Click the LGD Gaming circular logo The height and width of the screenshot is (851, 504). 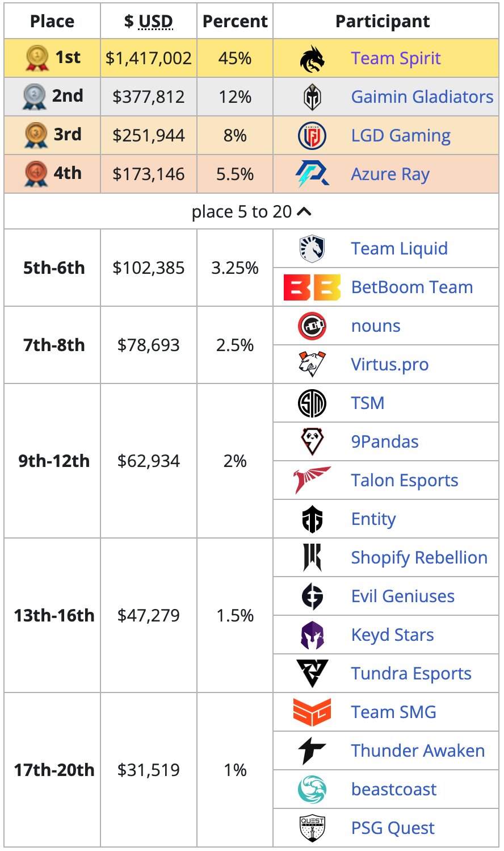coord(312,136)
